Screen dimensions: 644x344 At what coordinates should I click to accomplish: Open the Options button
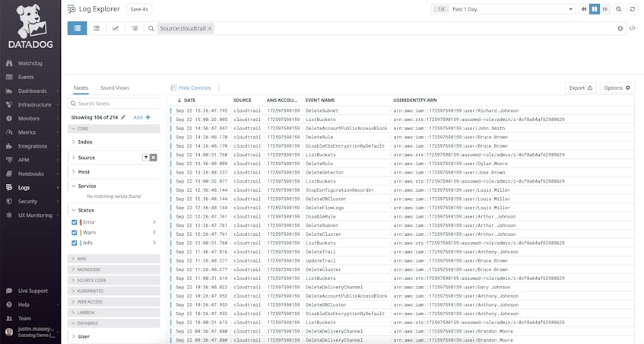617,88
